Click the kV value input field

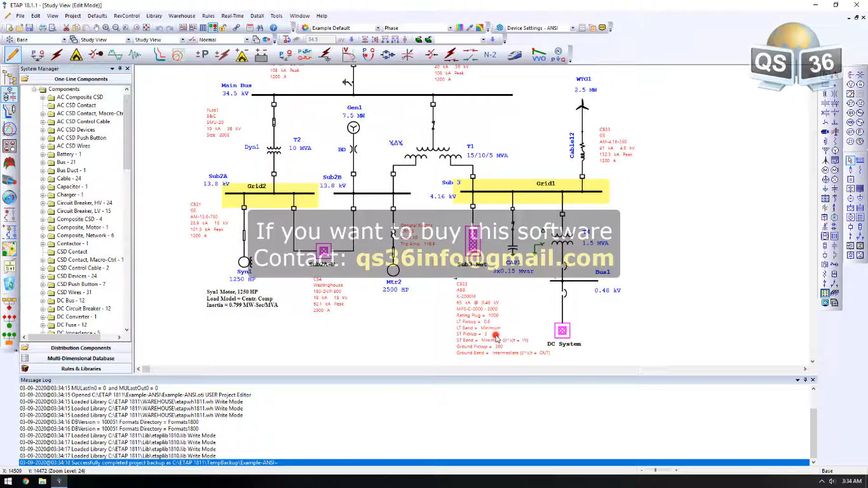coord(321,39)
